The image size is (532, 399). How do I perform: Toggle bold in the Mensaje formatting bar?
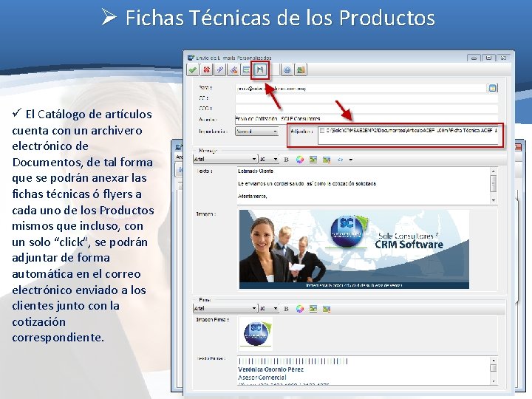point(286,160)
